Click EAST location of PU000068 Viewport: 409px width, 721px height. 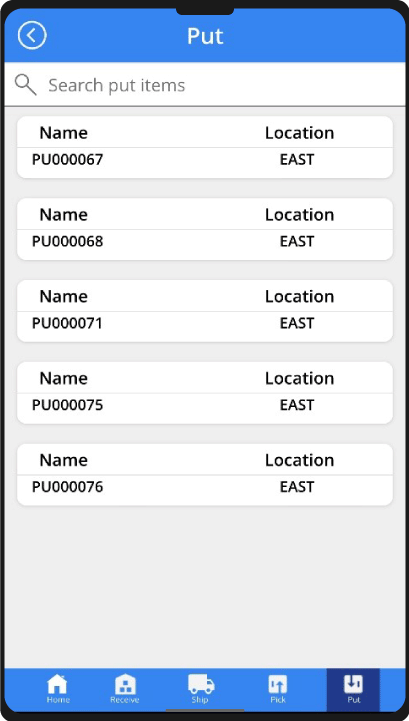point(297,241)
